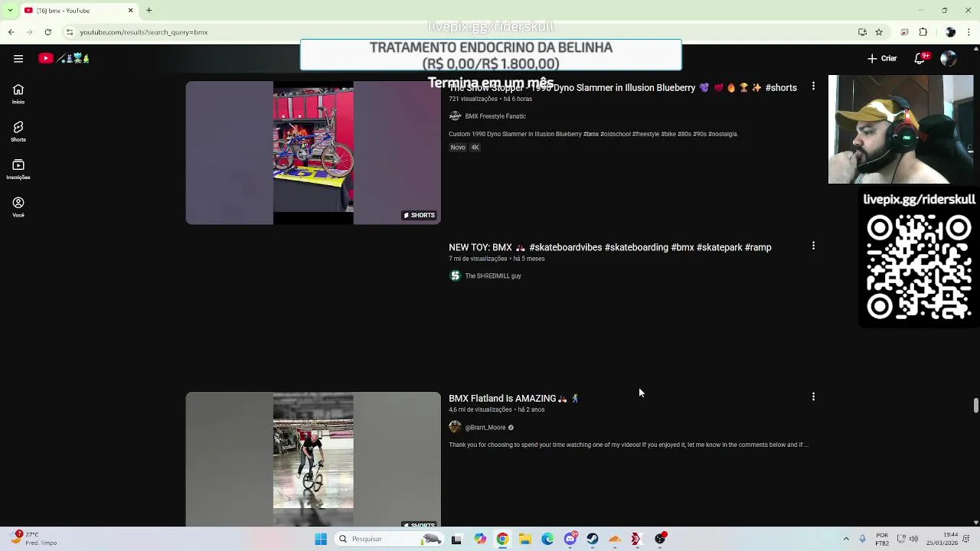
Task: Click the install app icon in address bar
Action: [x=862, y=32]
